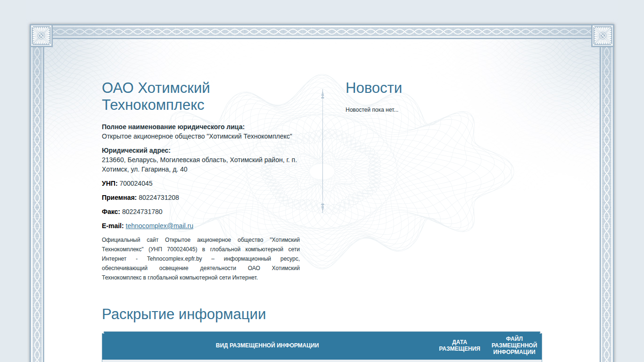Select the Приемная phone number 80224731208
Image resolution: width=644 pixels, height=362 pixels.
[159, 197]
